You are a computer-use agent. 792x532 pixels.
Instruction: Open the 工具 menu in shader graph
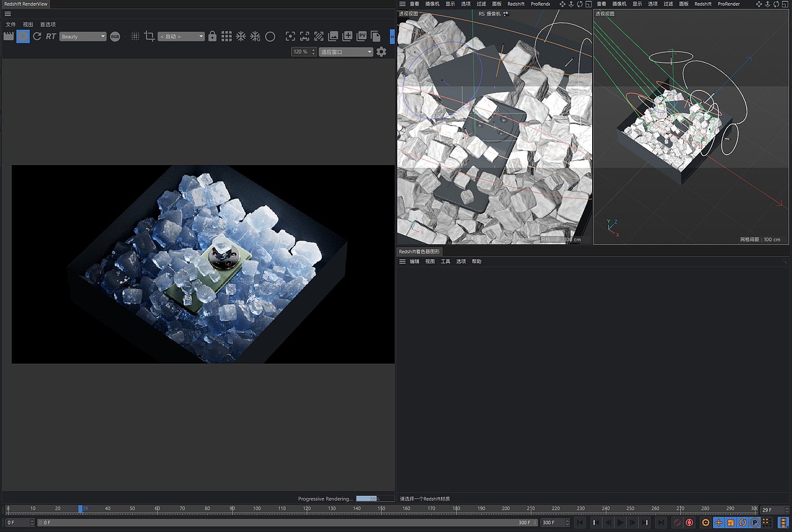coord(445,262)
